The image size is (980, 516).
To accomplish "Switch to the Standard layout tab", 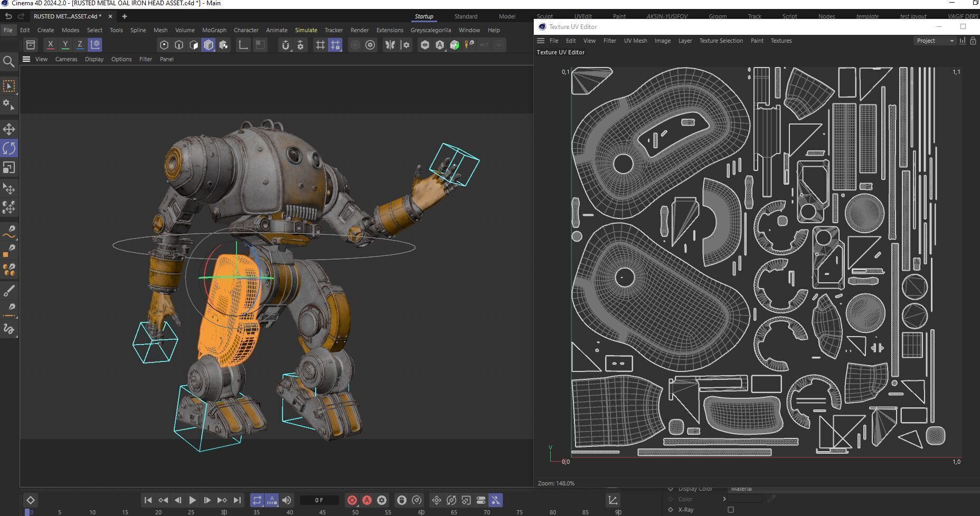I will coord(466,16).
